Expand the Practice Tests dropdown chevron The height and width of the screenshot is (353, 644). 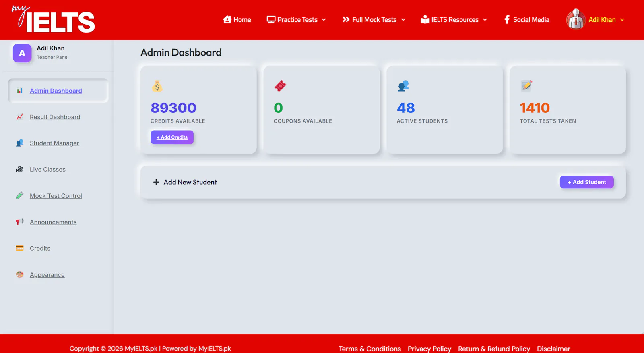(x=324, y=20)
